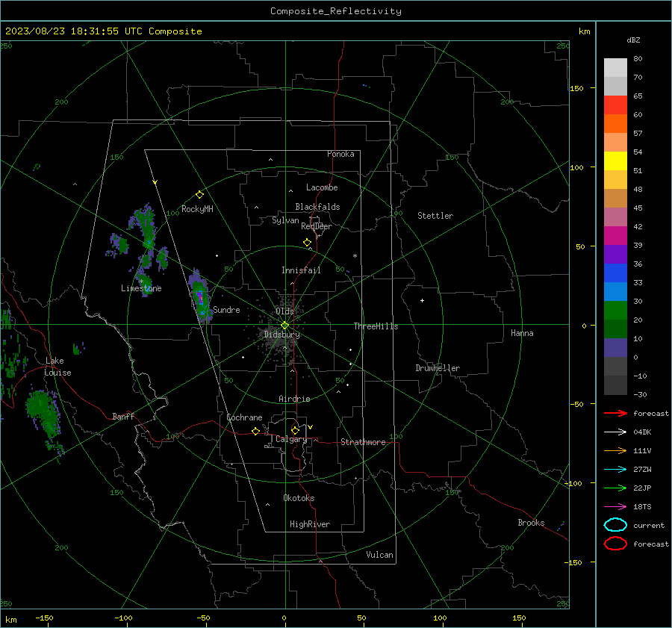Click the Brooks label
This screenshot has width=672, height=628.
tap(531, 523)
